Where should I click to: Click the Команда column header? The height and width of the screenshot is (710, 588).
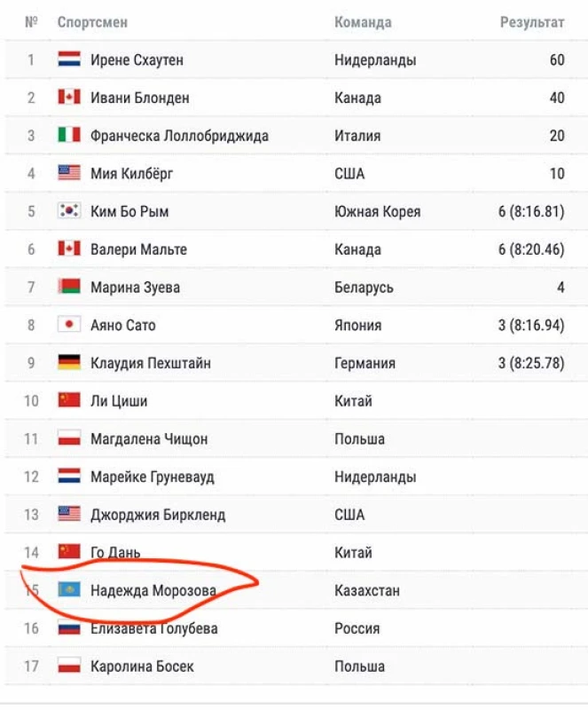click(x=363, y=22)
